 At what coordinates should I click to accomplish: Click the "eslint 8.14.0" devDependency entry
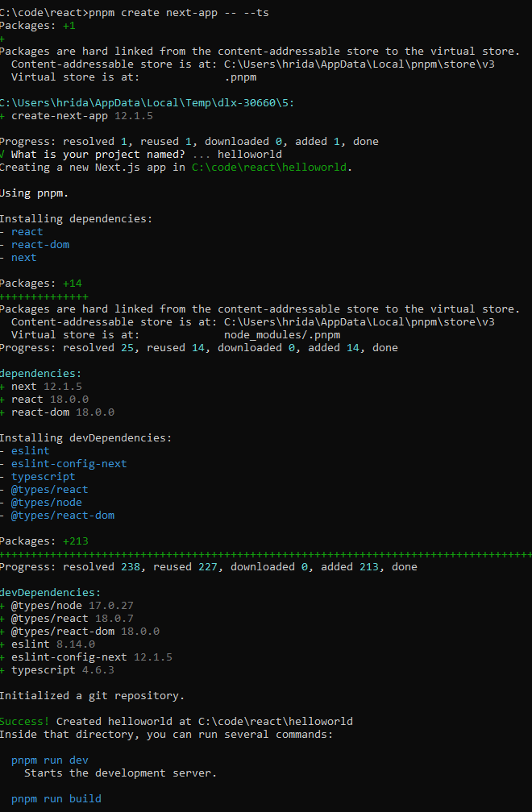coord(53,644)
